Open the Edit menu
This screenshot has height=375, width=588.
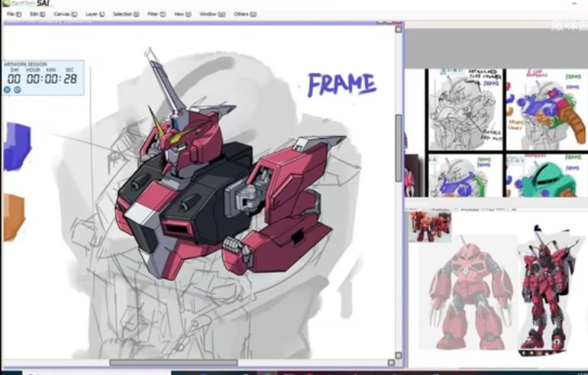pyautogui.click(x=37, y=15)
